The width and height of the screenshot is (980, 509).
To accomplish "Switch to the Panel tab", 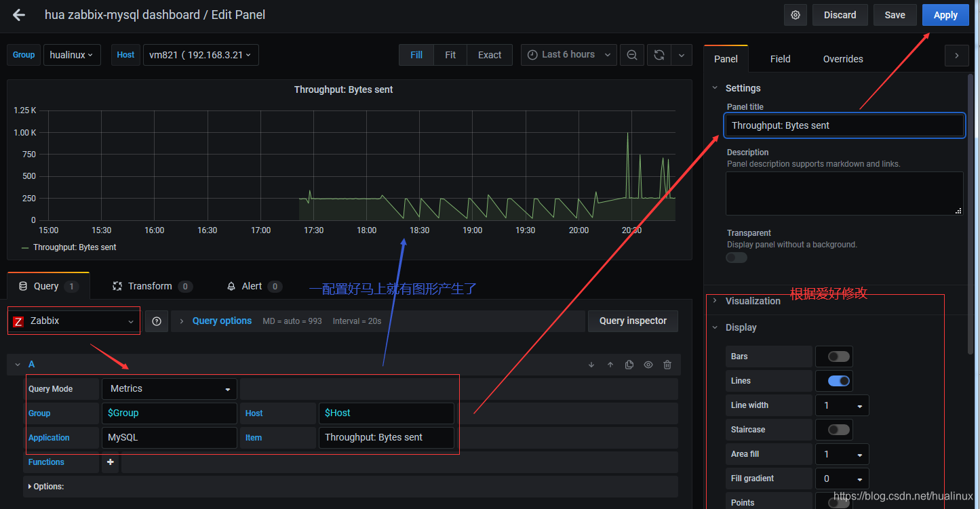I will tap(726, 59).
